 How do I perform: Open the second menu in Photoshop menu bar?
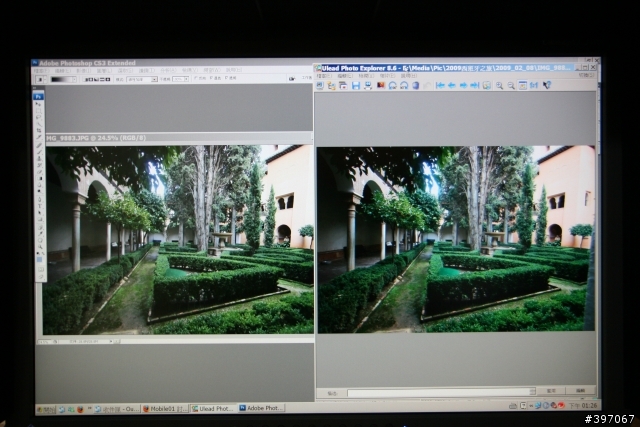point(62,71)
